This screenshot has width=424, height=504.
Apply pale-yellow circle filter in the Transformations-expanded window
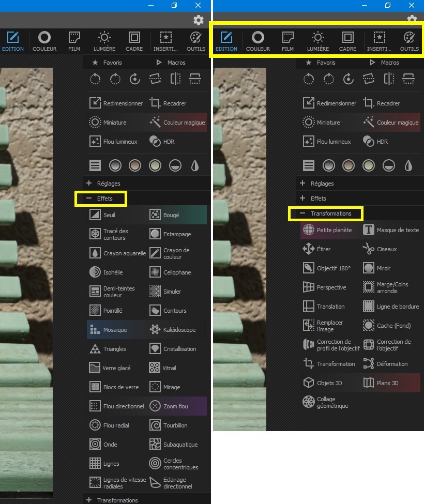(x=368, y=165)
